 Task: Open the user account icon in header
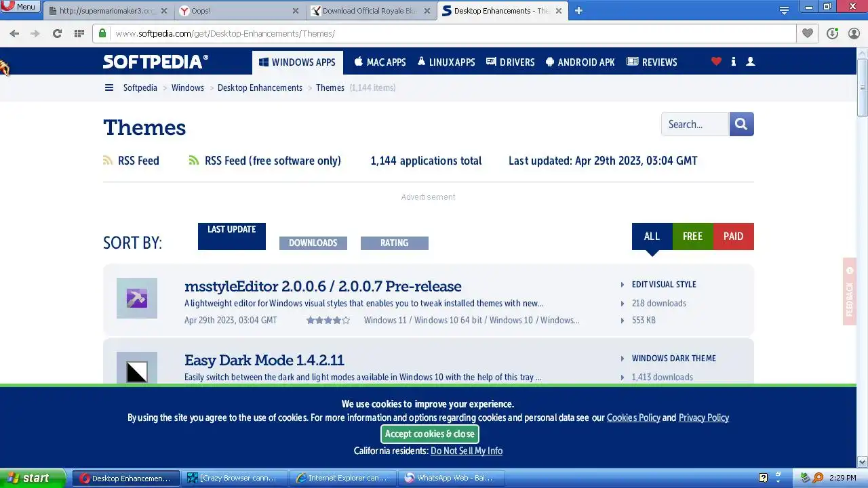[x=750, y=61]
